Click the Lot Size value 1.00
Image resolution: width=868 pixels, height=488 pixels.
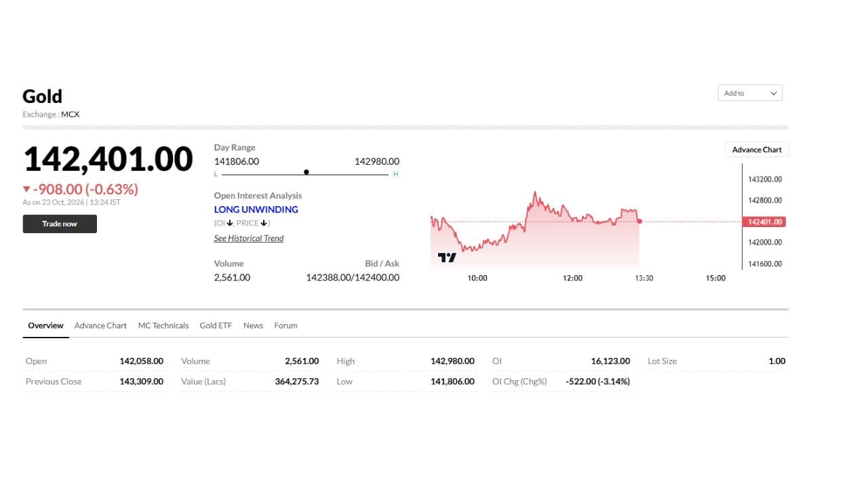pyautogui.click(x=776, y=361)
